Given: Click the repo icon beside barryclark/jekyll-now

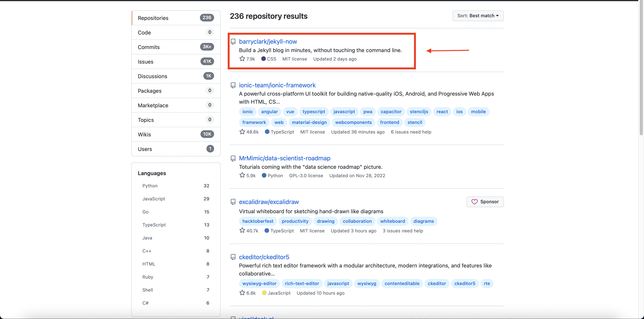Looking at the screenshot, I should coord(233,42).
